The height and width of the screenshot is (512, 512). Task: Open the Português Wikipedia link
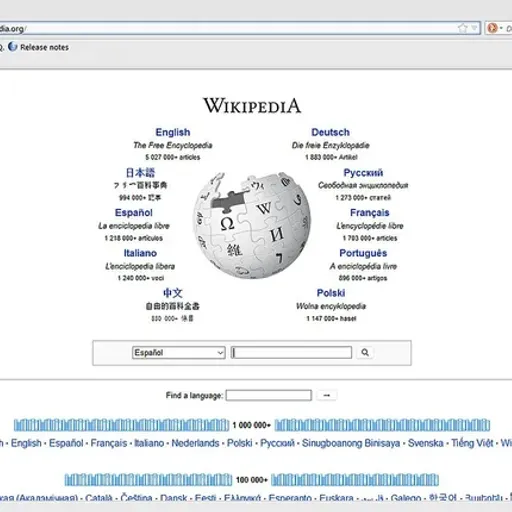point(363,253)
